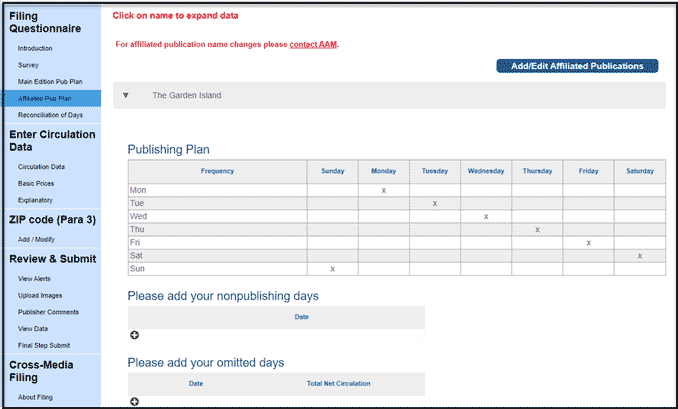Viewport: 678px width, 409px height.
Task: Click the Monday column header
Action: (x=384, y=171)
